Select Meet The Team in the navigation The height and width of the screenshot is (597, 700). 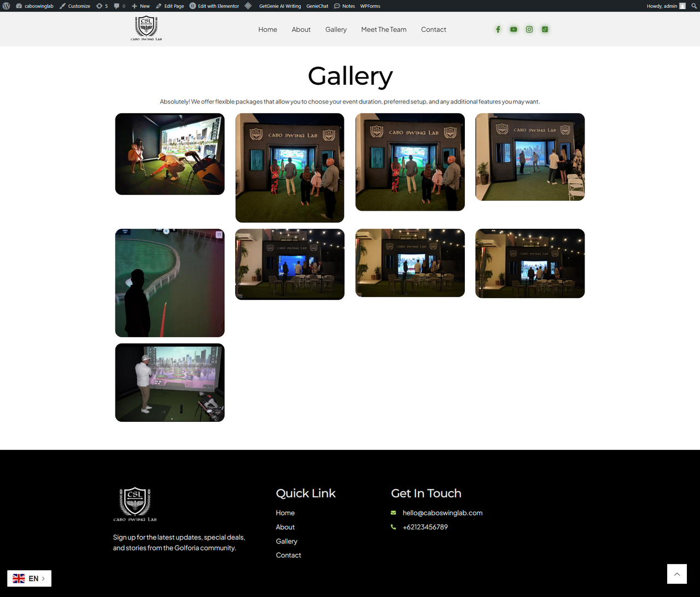(x=384, y=30)
